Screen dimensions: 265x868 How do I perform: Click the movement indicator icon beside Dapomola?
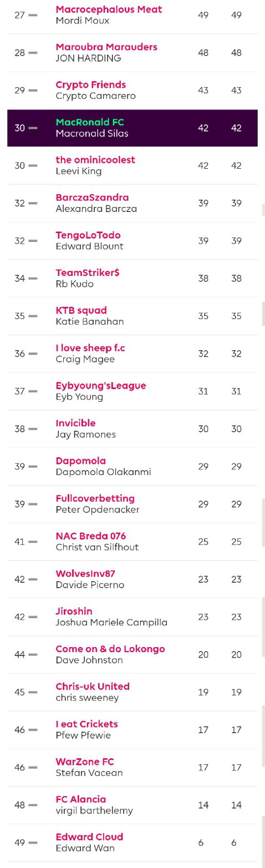pyautogui.click(x=33, y=467)
